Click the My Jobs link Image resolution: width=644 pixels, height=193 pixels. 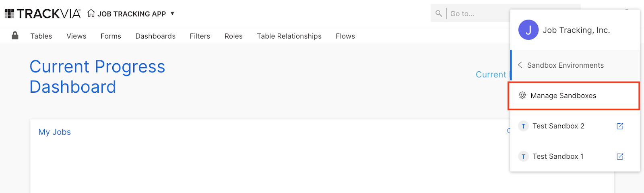click(x=55, y=132)
